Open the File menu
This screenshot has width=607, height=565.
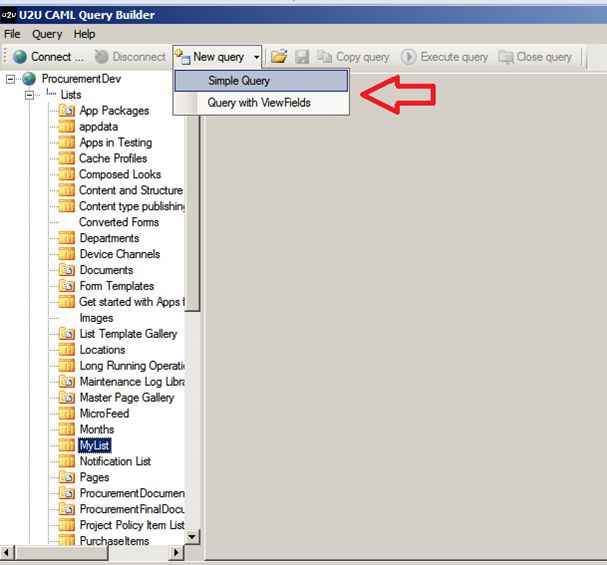[12, 34]
